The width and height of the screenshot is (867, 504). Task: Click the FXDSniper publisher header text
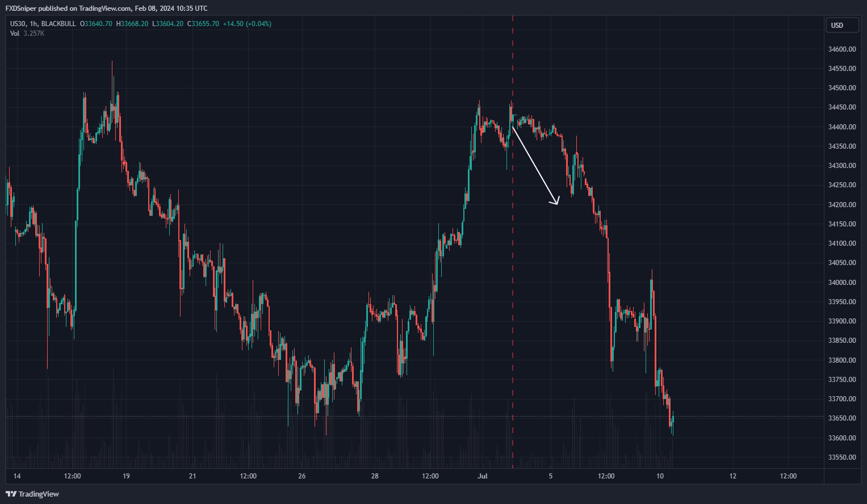(106, 9)
